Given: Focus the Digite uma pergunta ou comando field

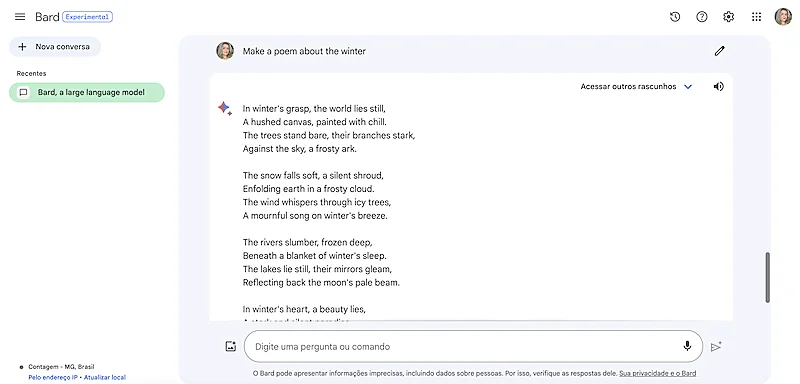Looking at the screenshot, I should (473, 347).
